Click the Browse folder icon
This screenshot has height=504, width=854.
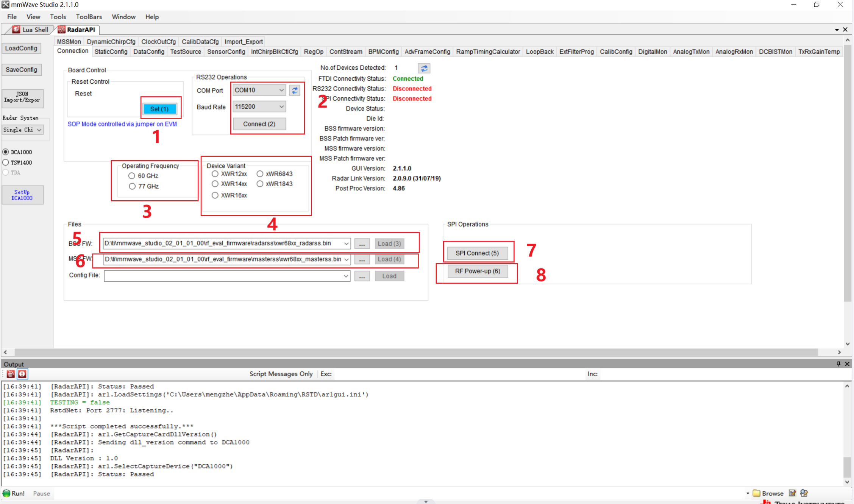click(757, 493)
